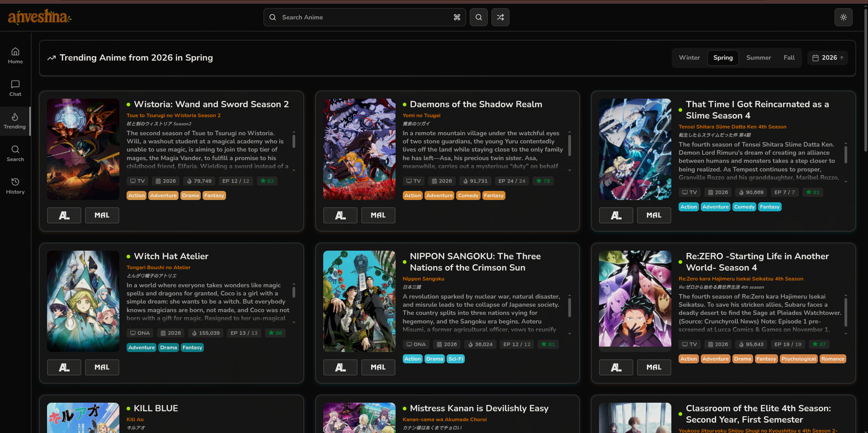Image resolution: width=868 pixels, height=433 pixels.
Task: Open Mistress Kanan is Devilishly Easy title
Action: pos(479,408)
